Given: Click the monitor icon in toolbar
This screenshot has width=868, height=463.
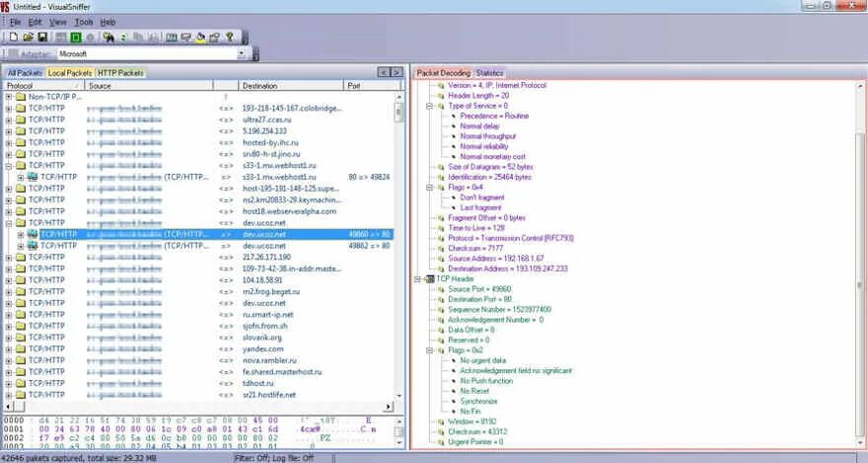Looking at the screenshot, I should [186, 38].
